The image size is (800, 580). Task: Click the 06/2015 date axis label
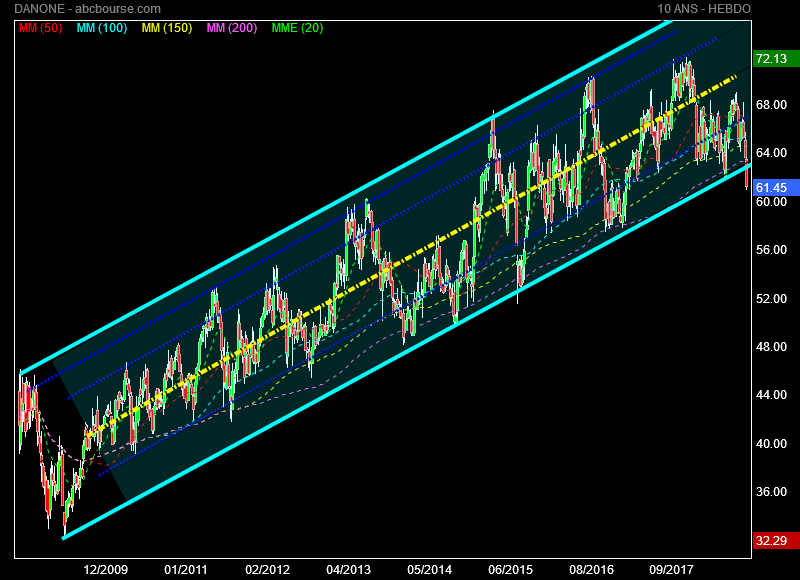510,570
